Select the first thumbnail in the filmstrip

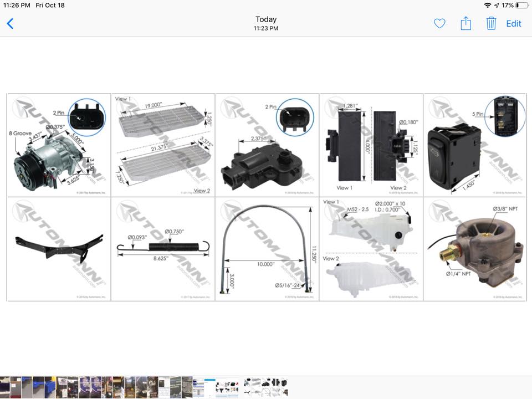[5, 387]
